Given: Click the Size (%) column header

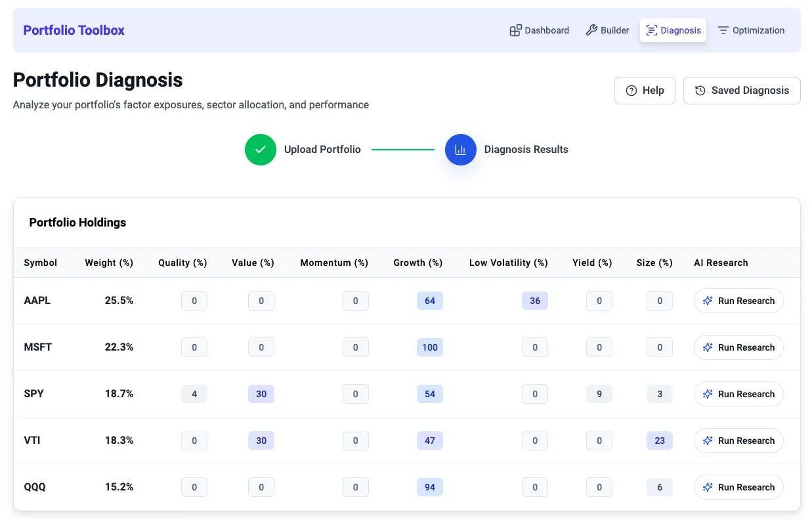Looking at the screenshot, I should [654, 263].
